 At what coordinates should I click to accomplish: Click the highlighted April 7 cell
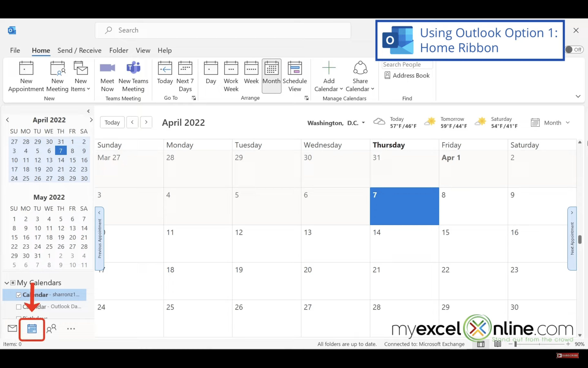404,206
